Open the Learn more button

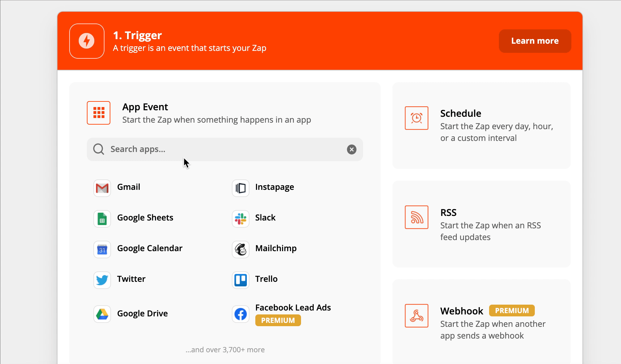tap(535, 41)
